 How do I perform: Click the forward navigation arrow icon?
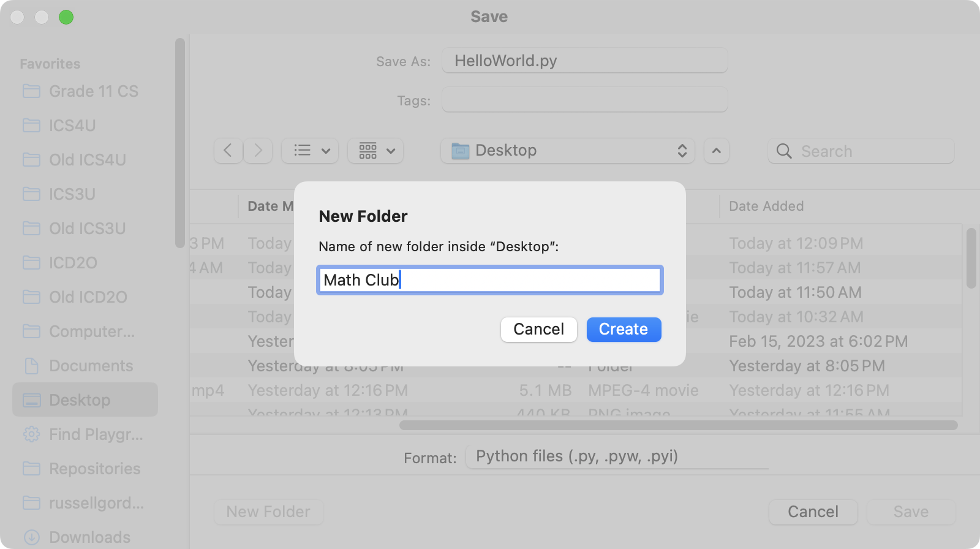[x=258, y=151]
